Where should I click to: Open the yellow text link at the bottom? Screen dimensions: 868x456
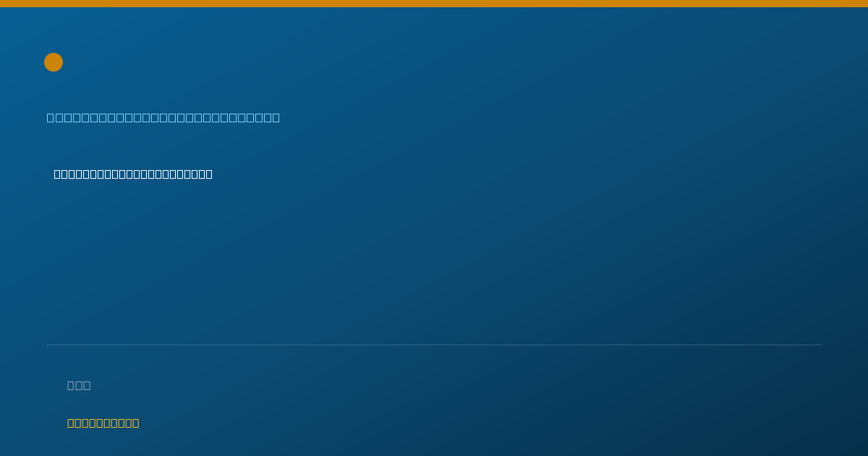tap(103, 423)
